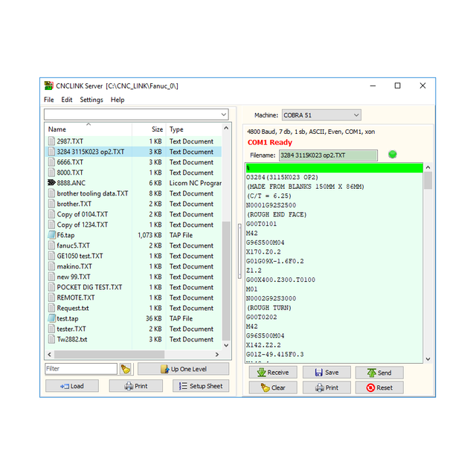Image resolution: width=476 pixels, height=476 pixels.
Task: Click the green connection status indicator
Action: pos(392,154)
